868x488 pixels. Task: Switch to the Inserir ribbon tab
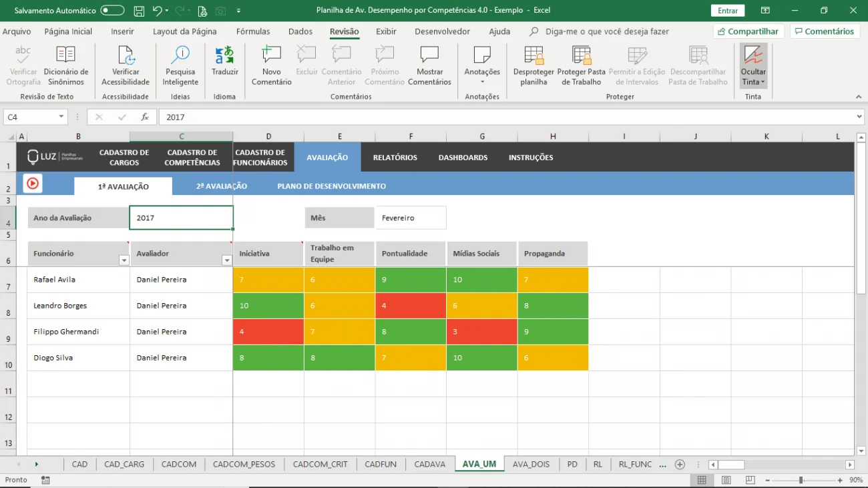(122, 31)
